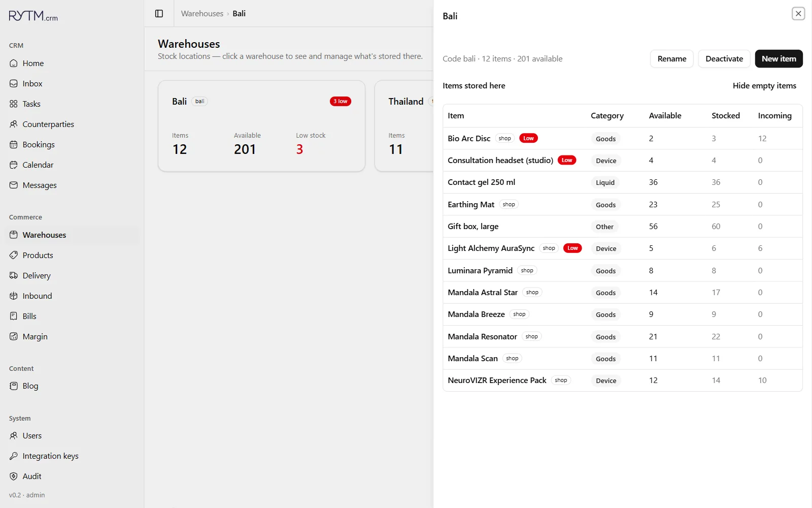Screen dimensions: 812x508
Task: Click the Counterparties people icon
Action: [x=14, y=124]
